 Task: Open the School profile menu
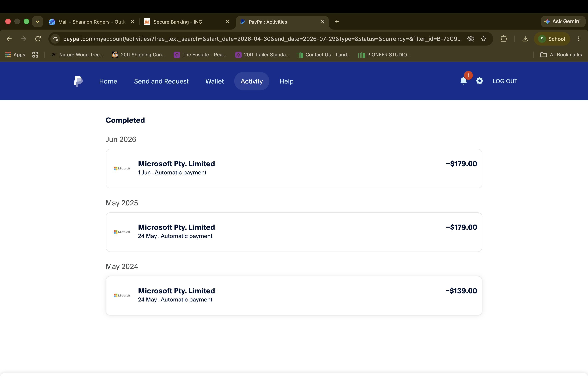(552, 39)
